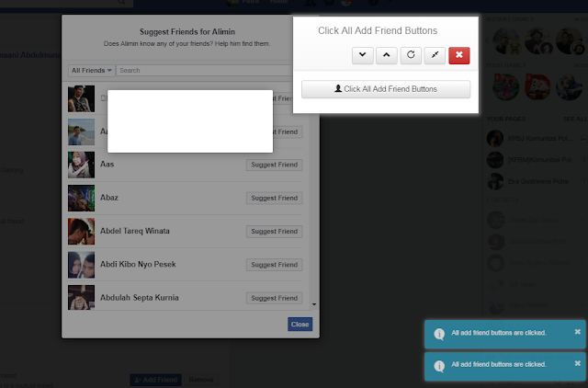Image resolution: width=588 pixels, height=388 pixels.
Task: Click first friend's profile picture in list
Action: pos(82,98)
